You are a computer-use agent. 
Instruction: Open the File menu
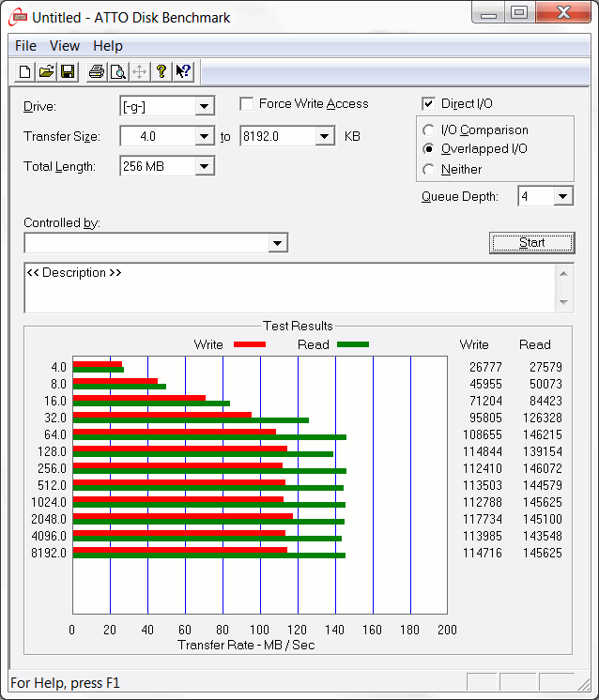pos(25,46)
